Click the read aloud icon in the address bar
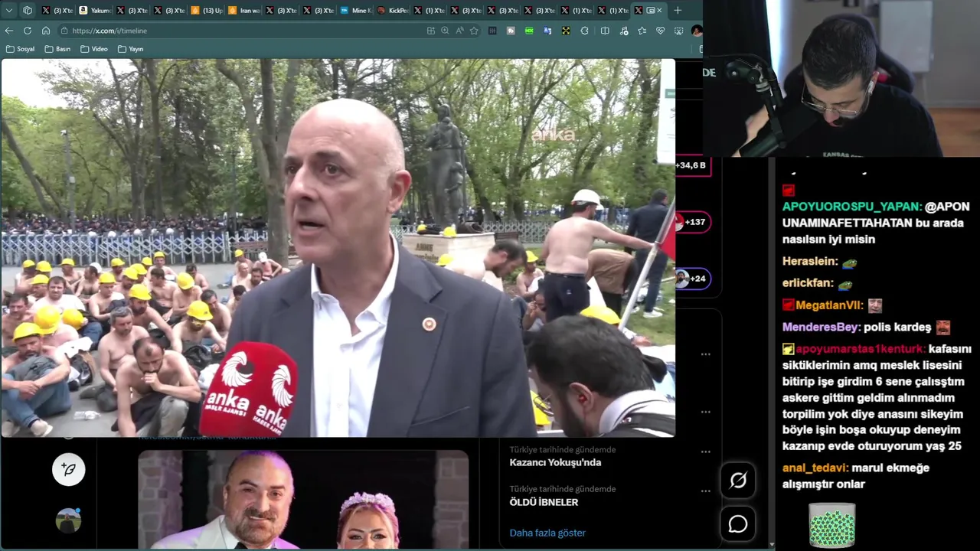This screenshot has height=551, width=980. coord(459,31)
